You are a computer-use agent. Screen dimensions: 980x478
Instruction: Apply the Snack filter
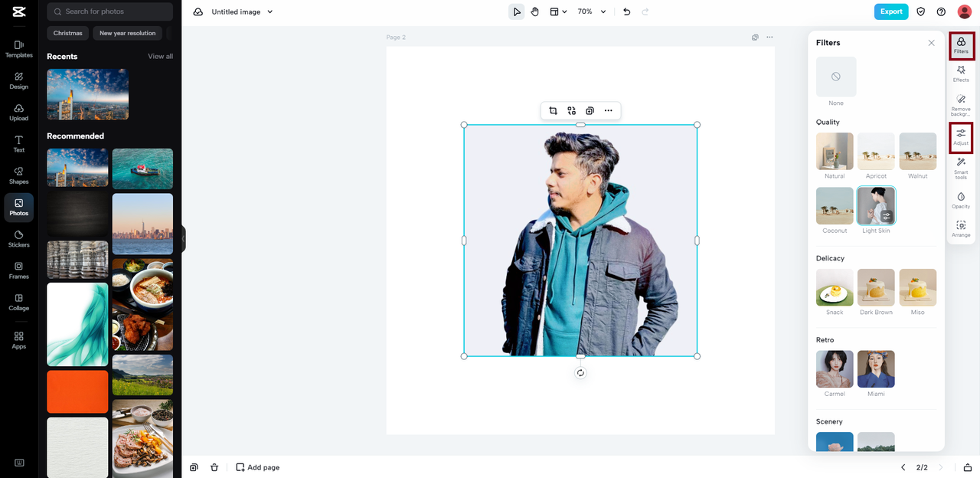tap(835, 287)
